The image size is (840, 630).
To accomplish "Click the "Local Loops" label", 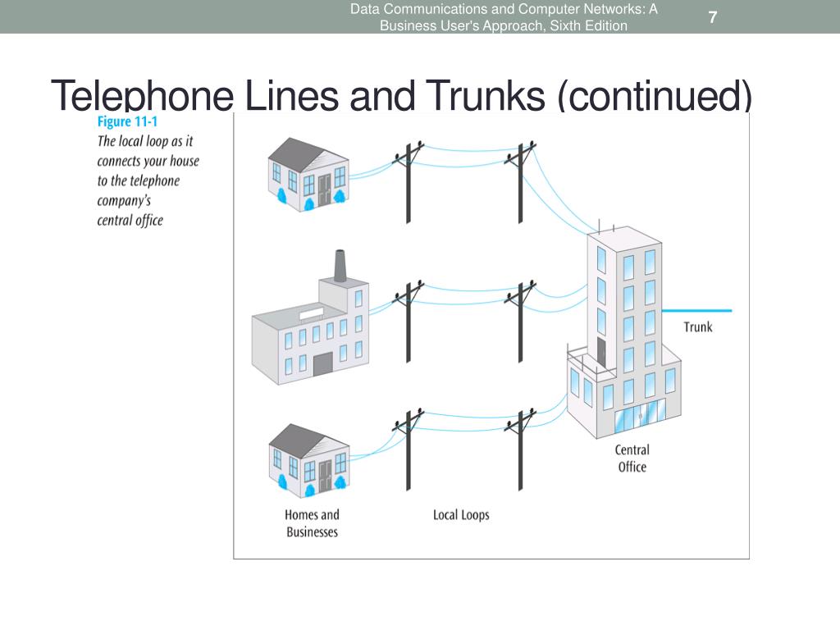I will pyautogui.click(x=461, y=515).
